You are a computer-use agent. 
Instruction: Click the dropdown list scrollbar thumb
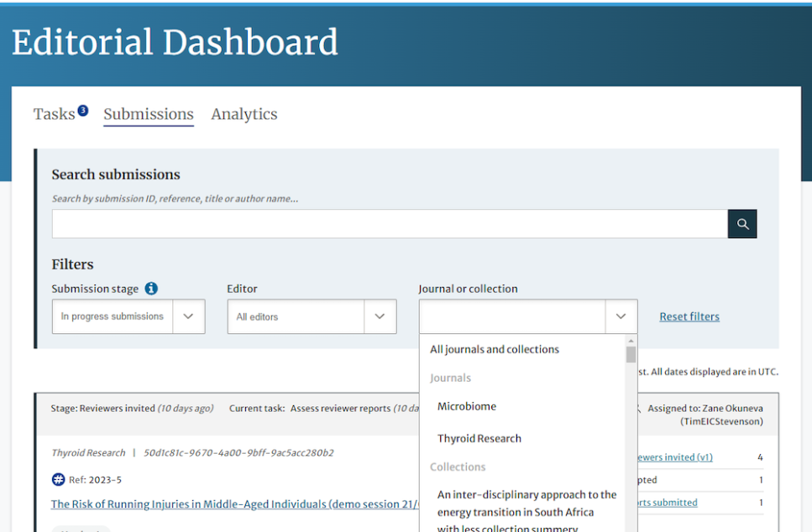point(631,354)
